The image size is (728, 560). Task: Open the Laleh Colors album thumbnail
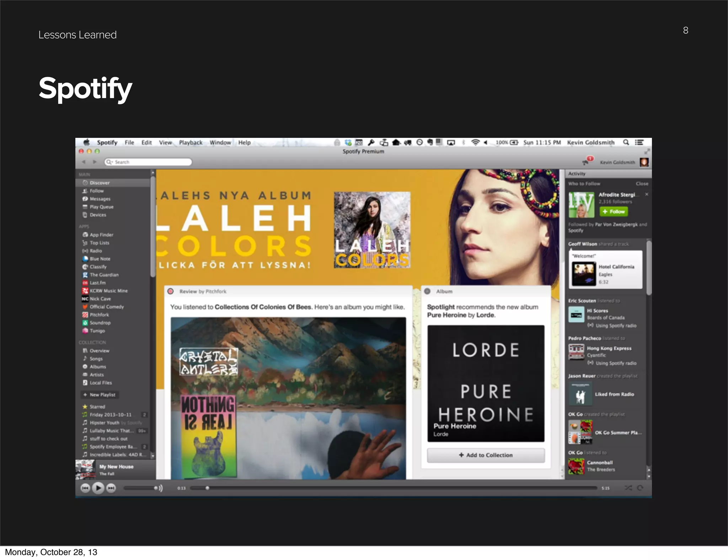point(372,230)
